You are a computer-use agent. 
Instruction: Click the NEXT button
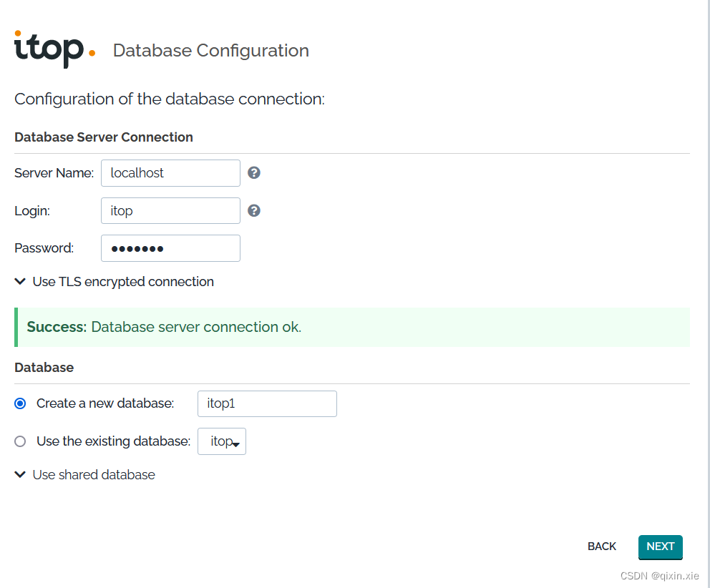click(660, 547)
